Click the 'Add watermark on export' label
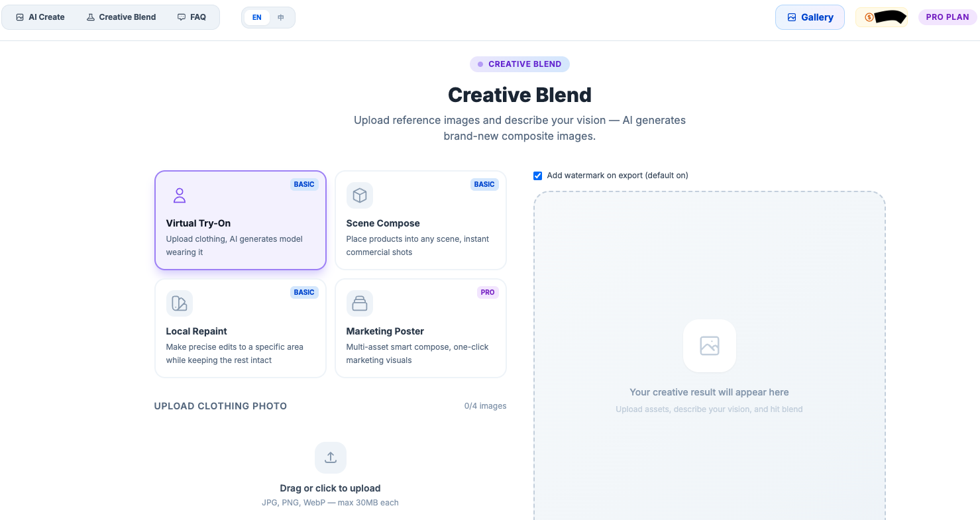Image resolution: width=980 pixels, height=520 pixels. click(618, 176)
